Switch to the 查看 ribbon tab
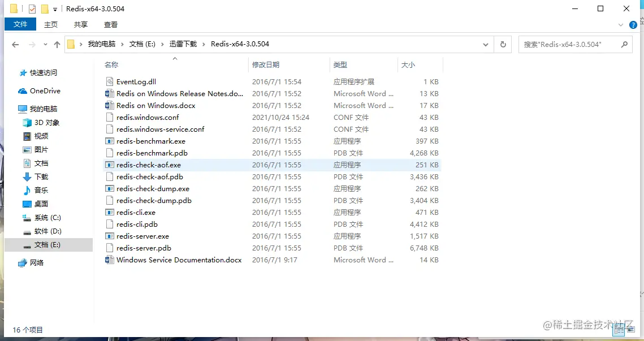 [110, 25]
